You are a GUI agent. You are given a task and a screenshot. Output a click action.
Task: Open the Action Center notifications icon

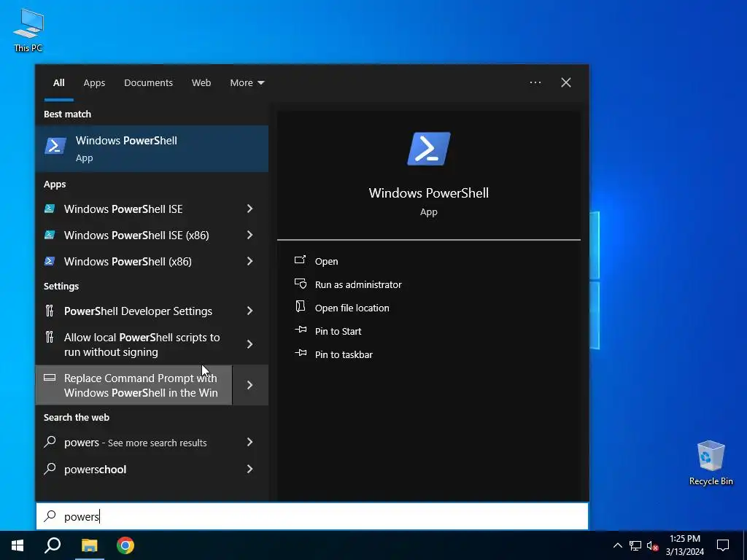click(x=723, y=545)
